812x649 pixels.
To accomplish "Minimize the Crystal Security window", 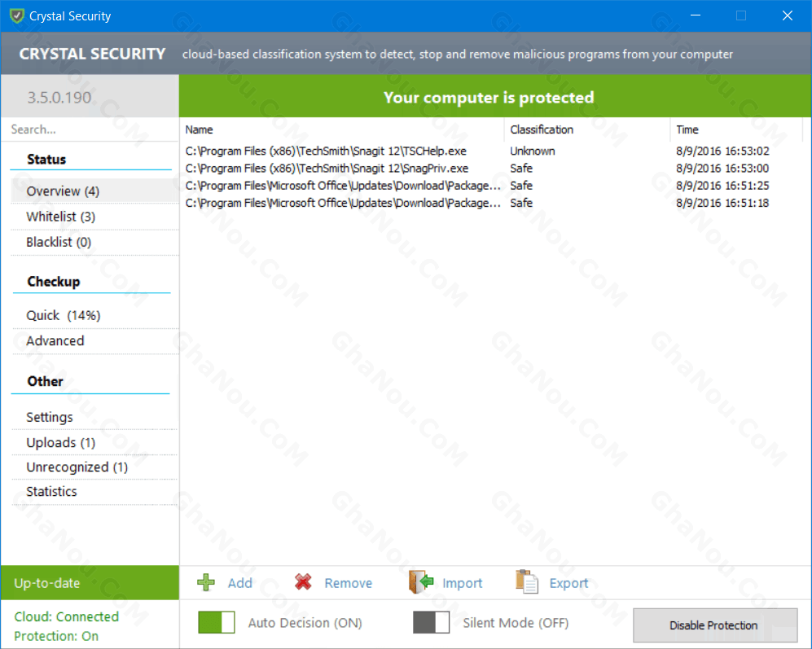I will click(696, 15).
